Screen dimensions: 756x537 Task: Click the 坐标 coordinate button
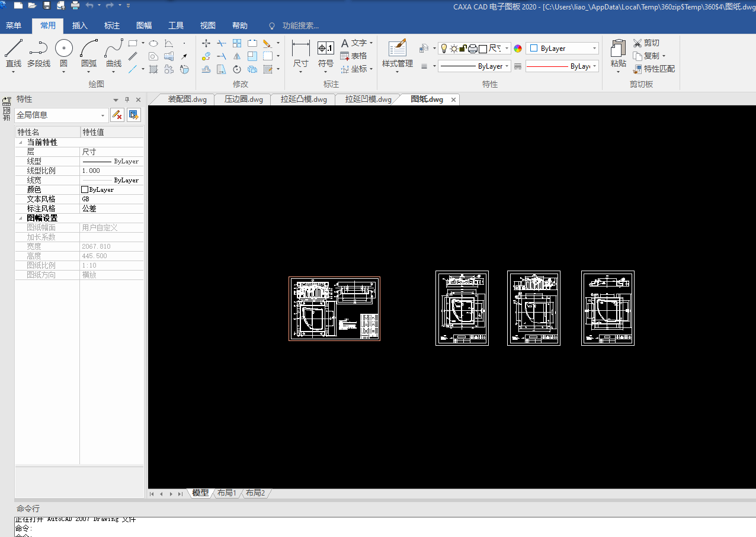point(357,69)
